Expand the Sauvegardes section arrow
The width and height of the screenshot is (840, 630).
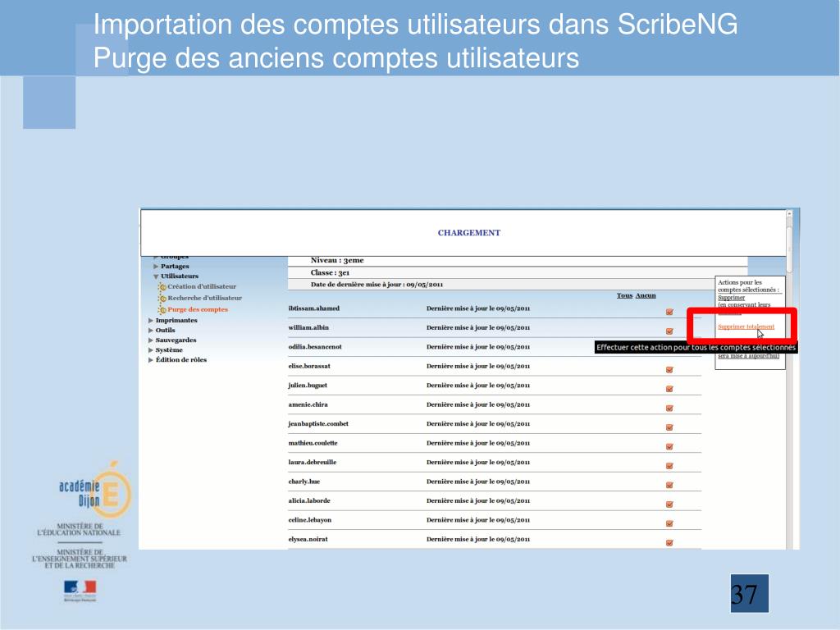coord(151,340)
